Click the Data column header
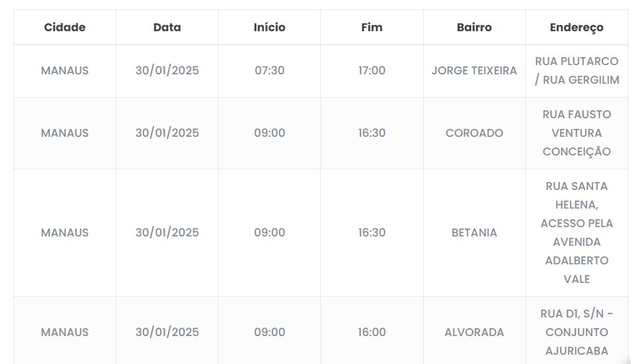631x364 pixels. (x=167, y=27)
